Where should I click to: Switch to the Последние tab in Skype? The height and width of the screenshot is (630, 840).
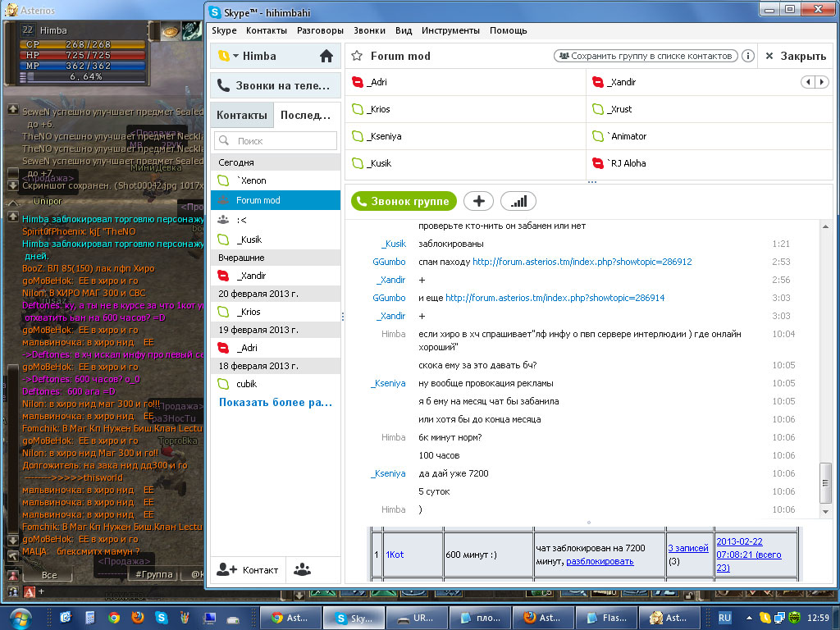pyautogui.click(x=306, y=115)
